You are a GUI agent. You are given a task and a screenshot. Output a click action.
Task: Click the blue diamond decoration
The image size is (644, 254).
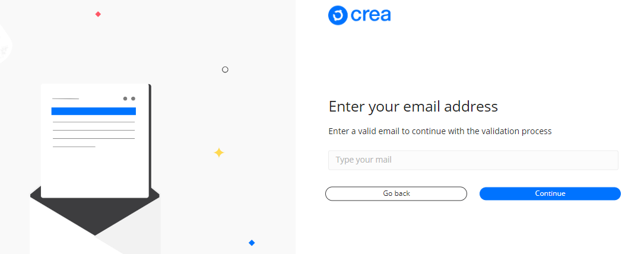pyautogui.click(x=252, y=243)
